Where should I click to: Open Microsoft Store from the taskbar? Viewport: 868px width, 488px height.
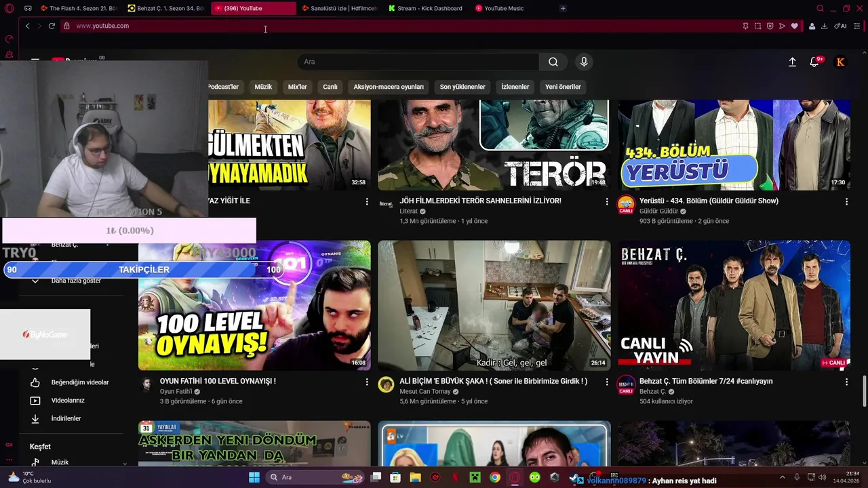395,477
